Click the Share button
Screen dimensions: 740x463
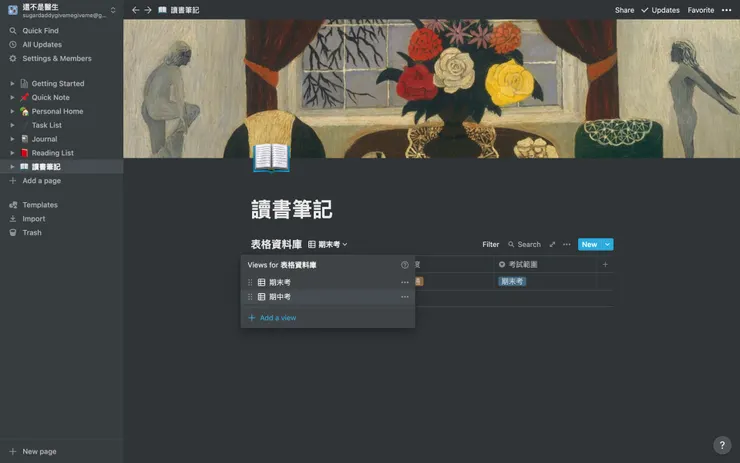click(x=624, y=10)
